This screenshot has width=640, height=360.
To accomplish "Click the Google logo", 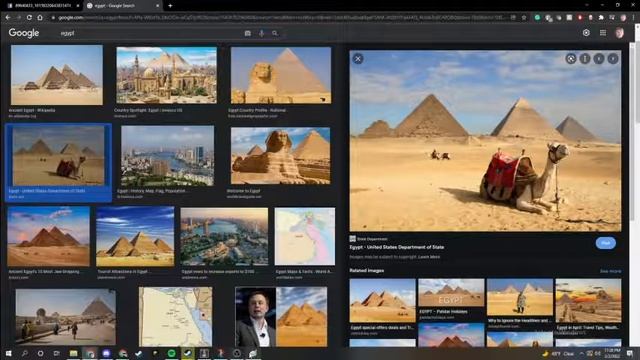I will [24, 33].
